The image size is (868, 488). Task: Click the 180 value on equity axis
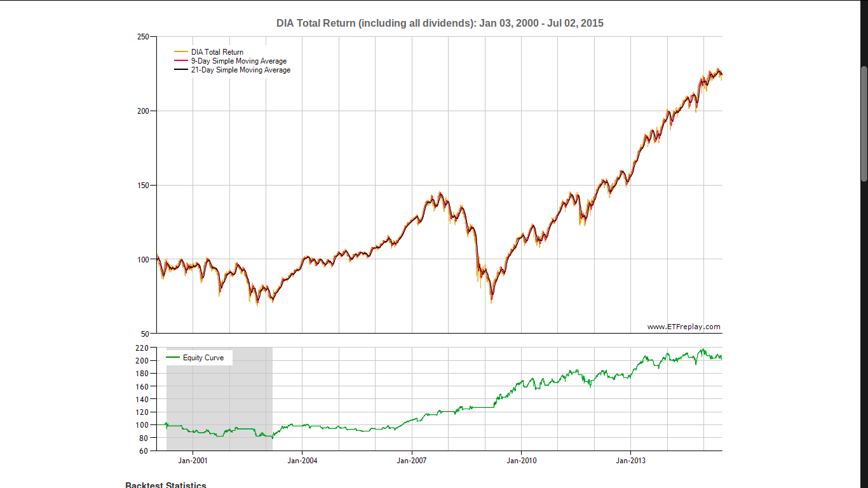click(141, 374)
